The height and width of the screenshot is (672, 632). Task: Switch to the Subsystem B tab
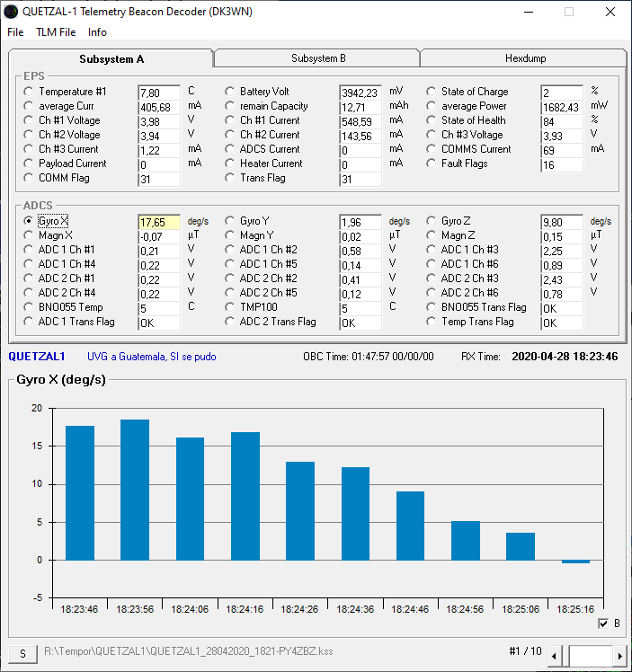coord(318,58)
